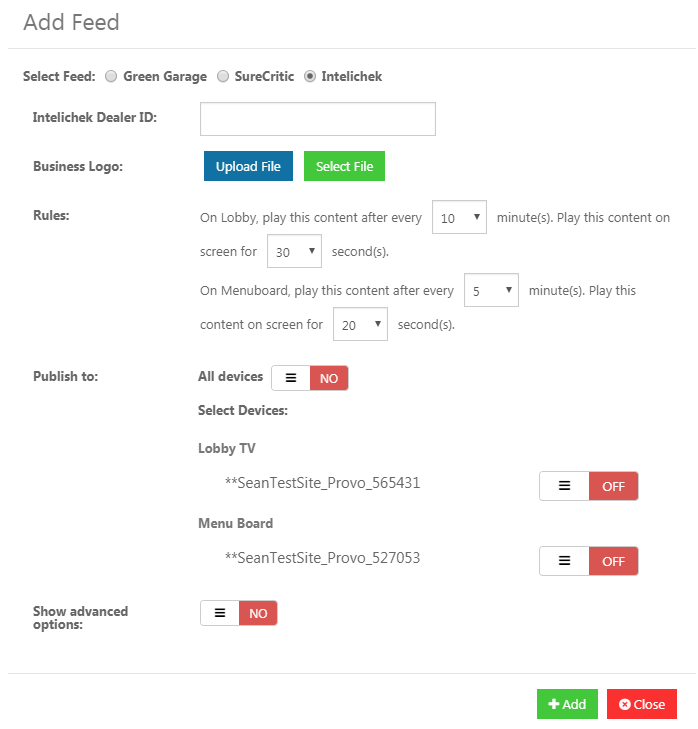
Task: Open the Menuboard minutes dropdown showing 5
Action: click(491, 290)
